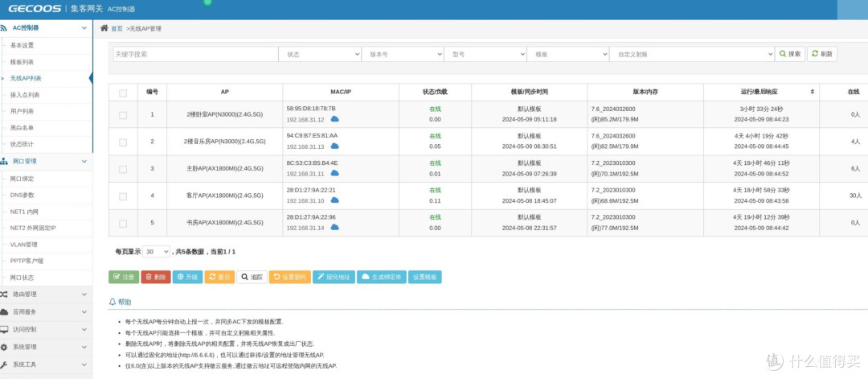The height and width of the screenshot is (379, 868).
Task: Open DNS参数 in the sidebar
Action: [23, 195]
